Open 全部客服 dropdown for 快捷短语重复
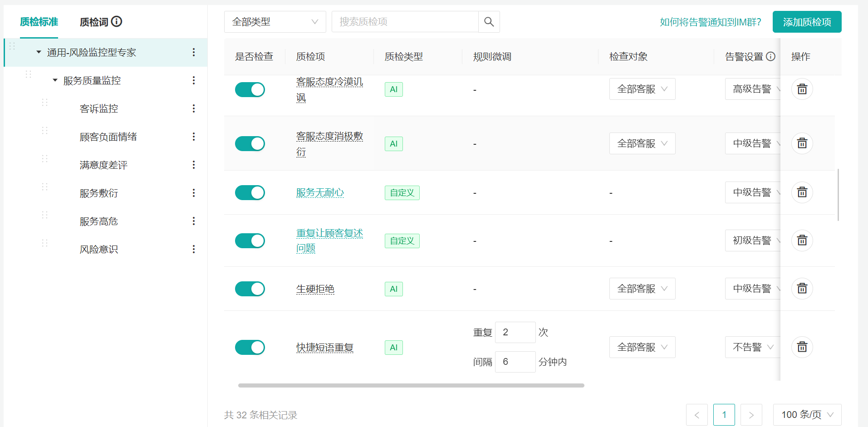The width and height of the screenshot is (868, 427). click(642, 347)
